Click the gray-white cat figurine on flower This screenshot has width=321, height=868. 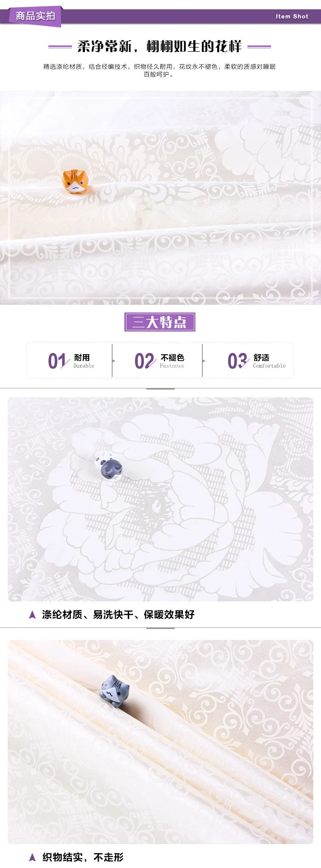pos(108,466)
